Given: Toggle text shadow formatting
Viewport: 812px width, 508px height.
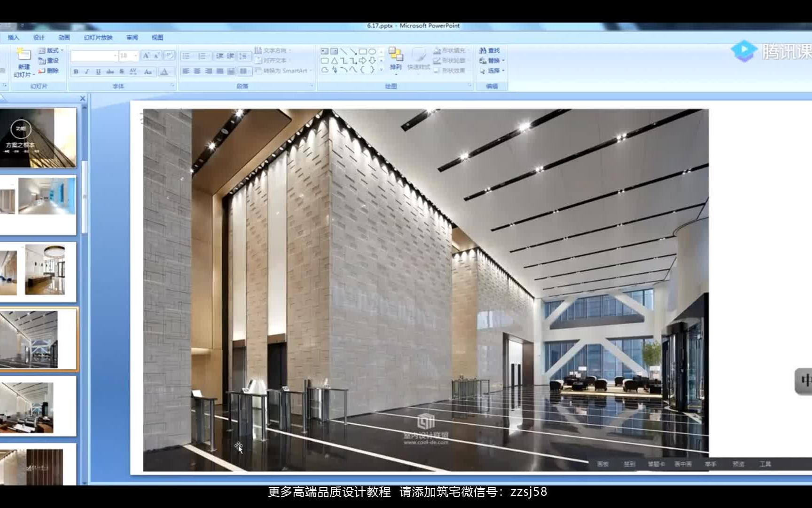Looking at the screenshot, I should click(121, 71).
